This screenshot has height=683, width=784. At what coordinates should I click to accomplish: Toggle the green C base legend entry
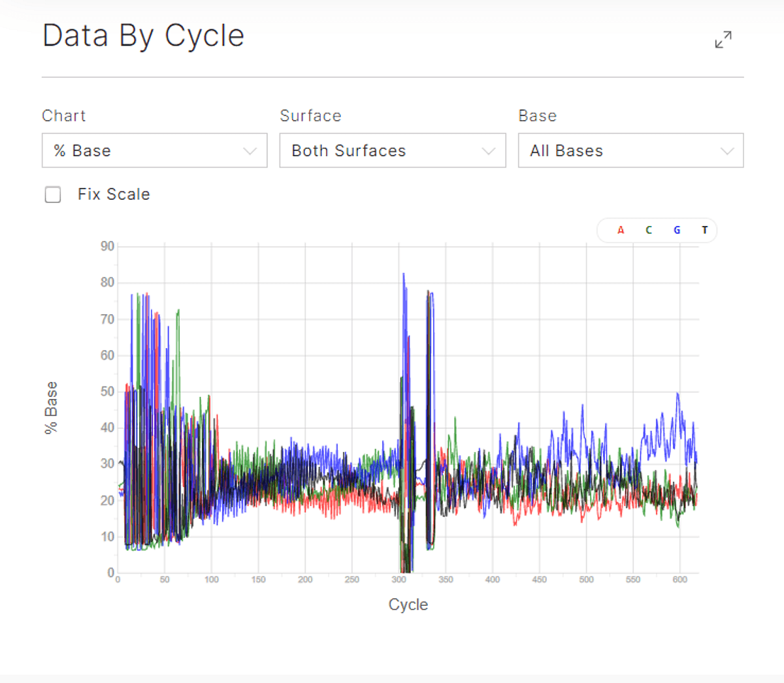[x=649, y=230]
